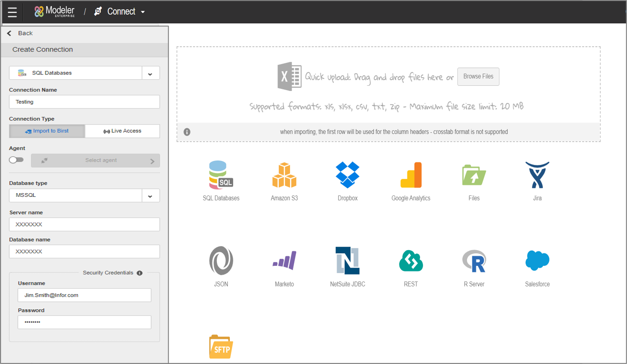The width and height of the screenshot is (627, 364).
Task: Select the NetSuite JDBC connector
Action: pos(347,261)
